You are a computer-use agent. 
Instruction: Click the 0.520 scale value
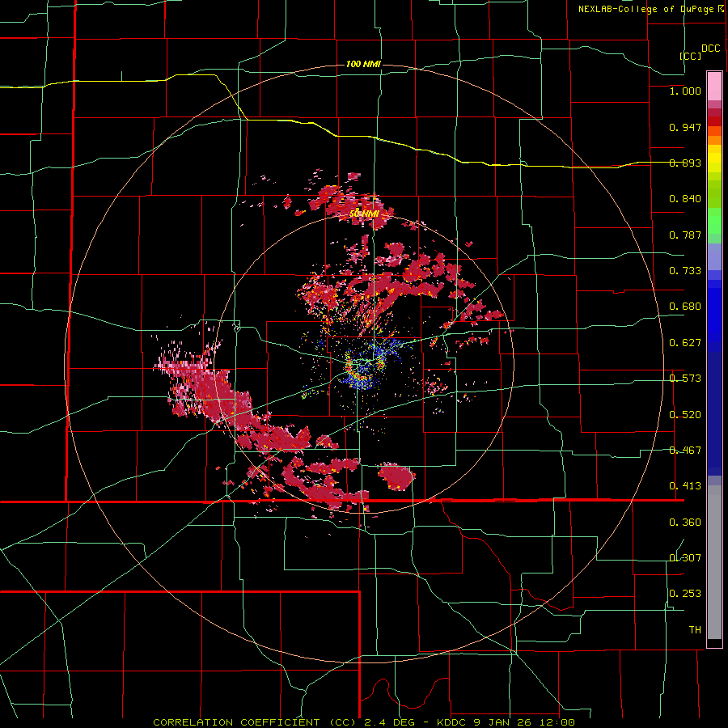pos(685,415)
